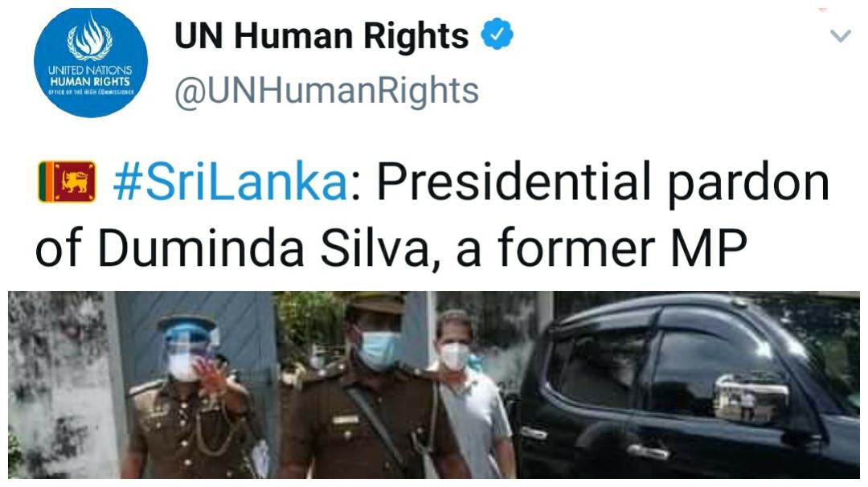Viewport: 868px width, 487px height.
Task: Open the UN Human Rights profile avatar
Action: tap(91, 61)
